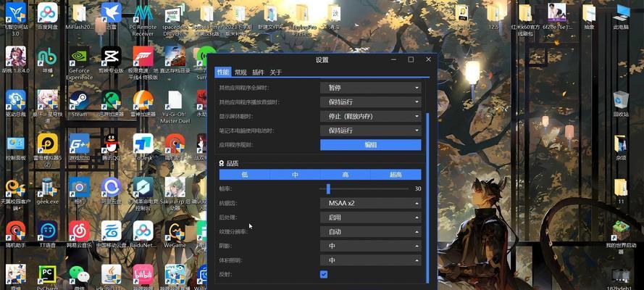
Task: Expand 显示屏休眠时 dropdown showing 停止（释放内存）
Action: click(x=370, y=116)
